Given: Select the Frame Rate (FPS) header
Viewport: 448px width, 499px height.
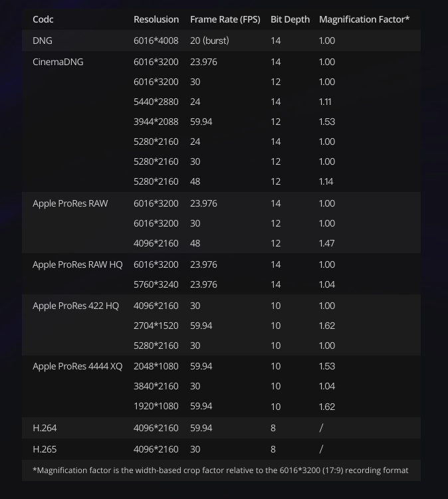Looking at the screenshot, I should (225, 19).
